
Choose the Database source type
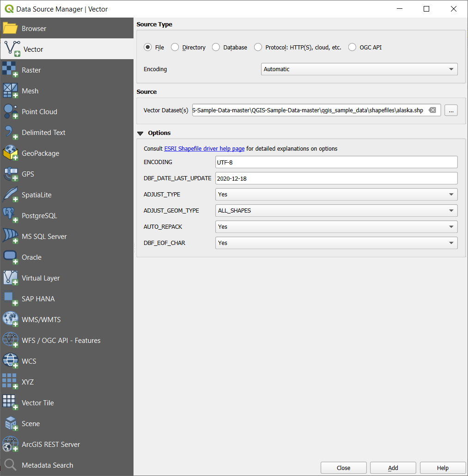[216, 47]
